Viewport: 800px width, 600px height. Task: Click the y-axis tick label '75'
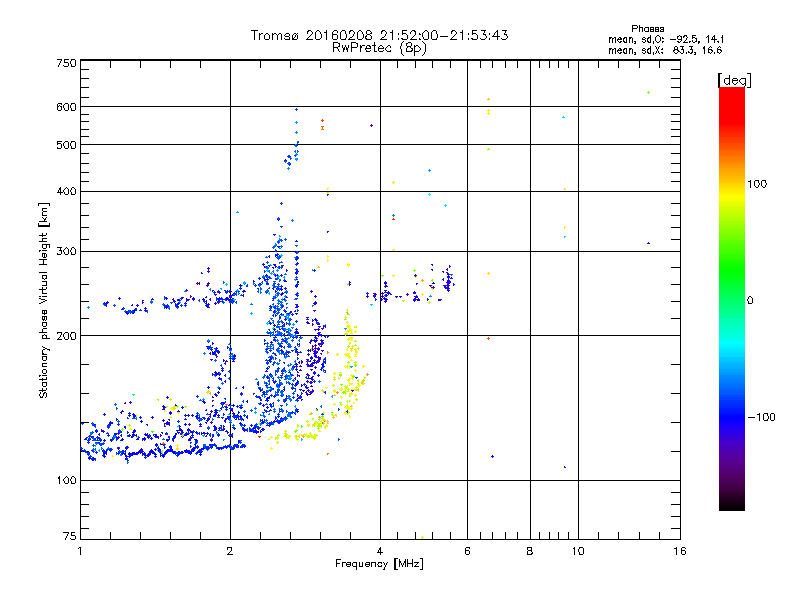pyautogui.click(x=70, y=536)
